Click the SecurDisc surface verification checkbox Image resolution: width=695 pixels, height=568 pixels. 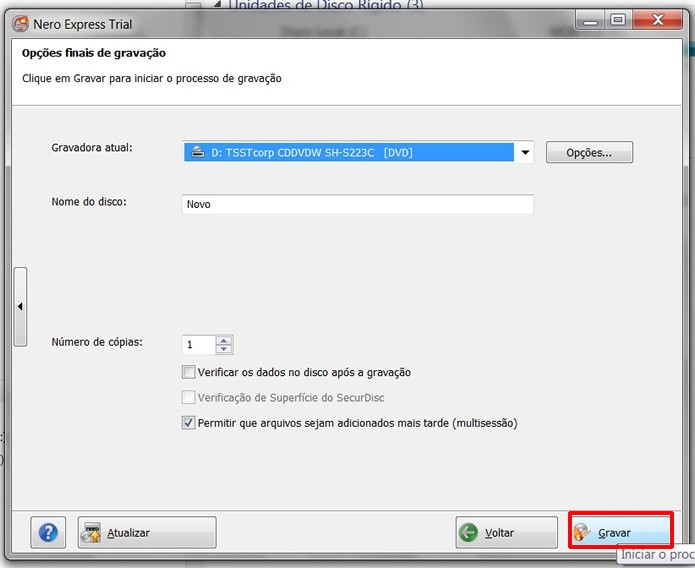188,397
